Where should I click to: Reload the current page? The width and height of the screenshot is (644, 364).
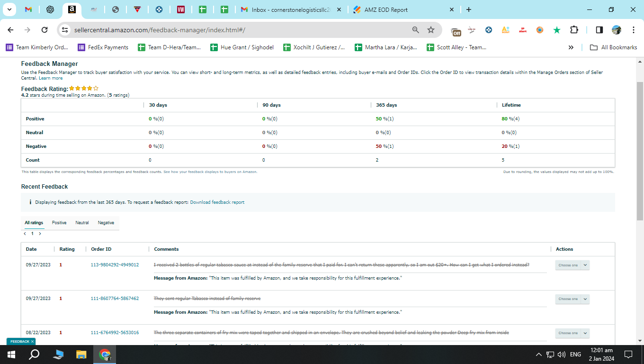(45, 30)
